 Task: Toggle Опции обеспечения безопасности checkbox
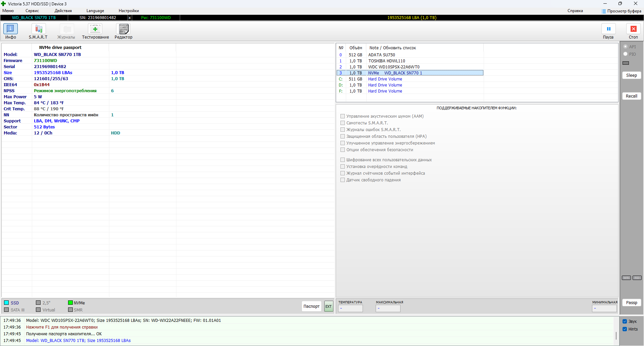(343, 150)
